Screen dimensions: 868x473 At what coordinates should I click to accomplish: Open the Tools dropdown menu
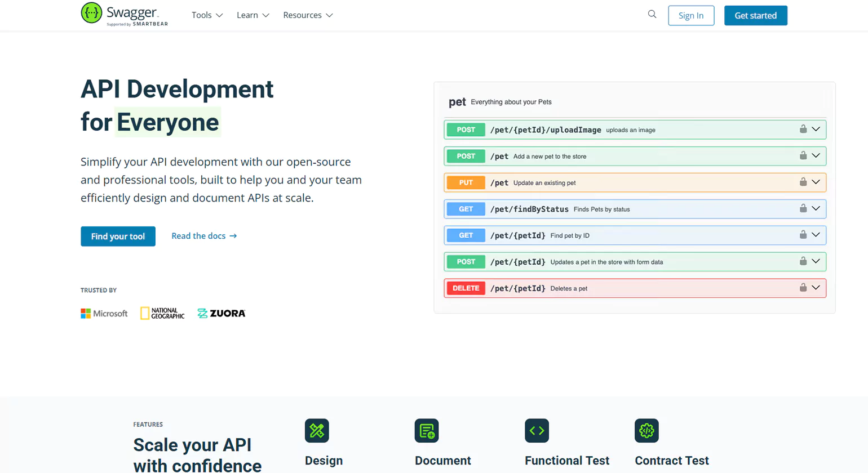(x=206, y=15)
